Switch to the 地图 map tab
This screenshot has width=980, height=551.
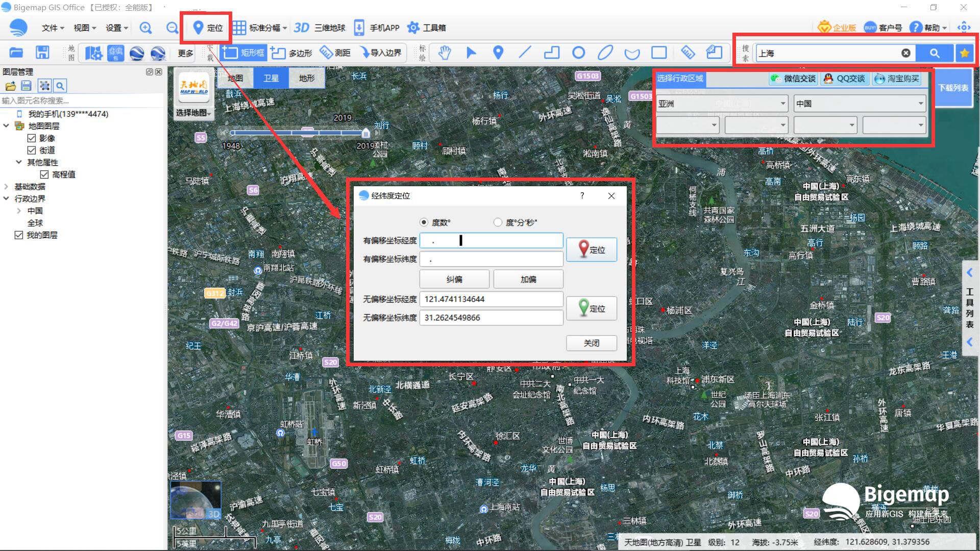pos(235,78)
